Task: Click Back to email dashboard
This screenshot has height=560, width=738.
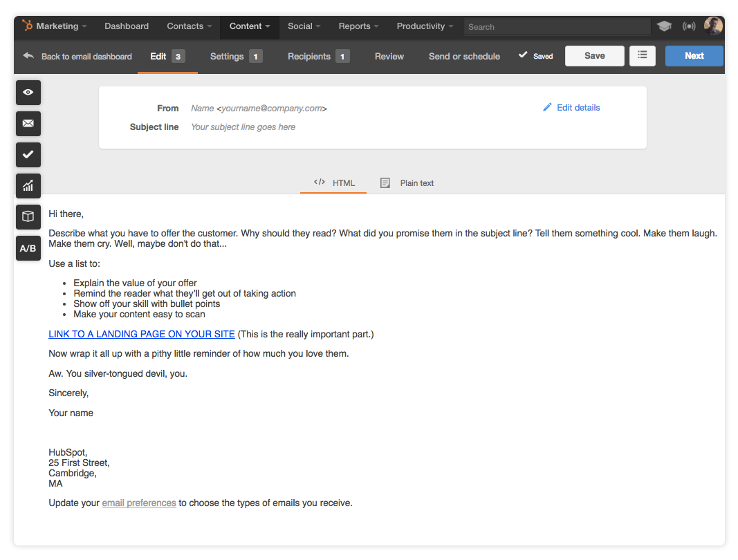Action: pyautogui.click(x=77, y=57)
